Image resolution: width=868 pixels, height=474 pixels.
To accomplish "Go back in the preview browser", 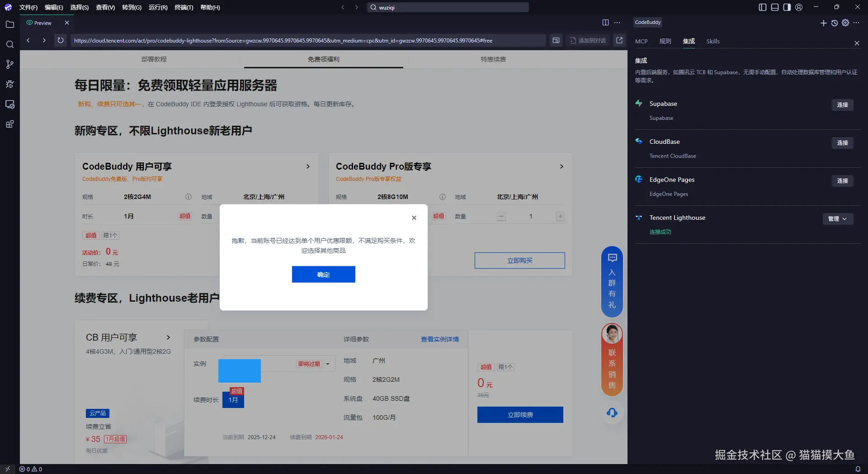I will (28, 40).
